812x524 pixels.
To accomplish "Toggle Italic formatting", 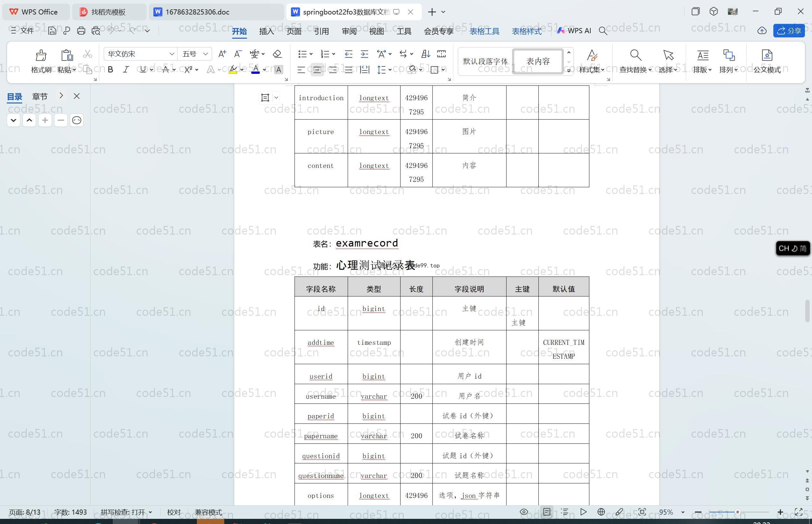I will (x=126, y=70).
